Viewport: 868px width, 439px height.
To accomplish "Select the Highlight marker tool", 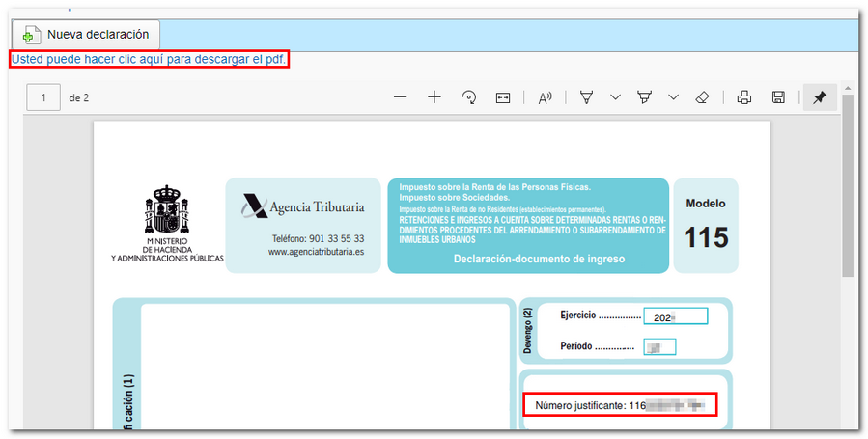I will 644,97.
